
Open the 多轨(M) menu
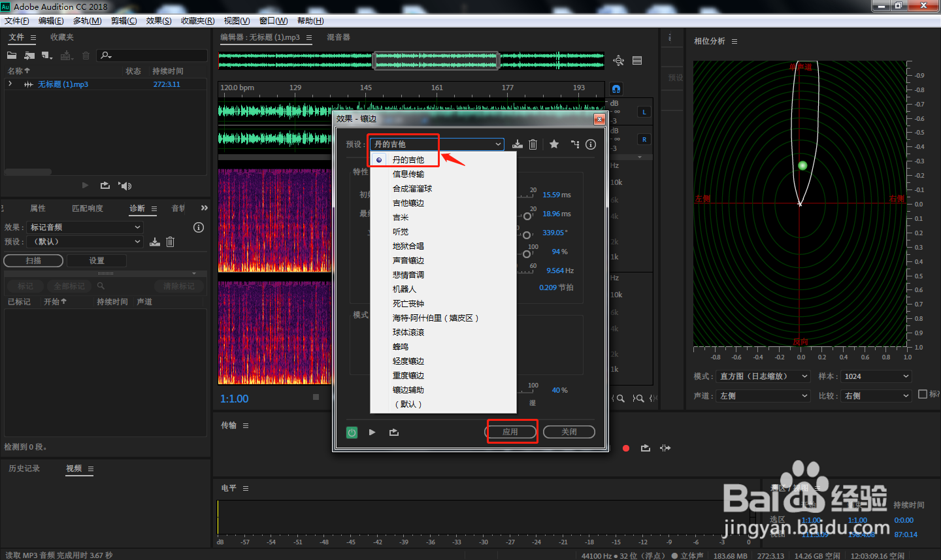[x=88, y=21]
